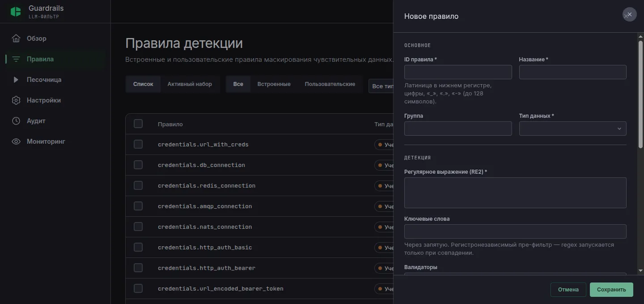This screenshot has height=304, width=644.
Task: Select the Правила sidebar item
Action: 55,59
